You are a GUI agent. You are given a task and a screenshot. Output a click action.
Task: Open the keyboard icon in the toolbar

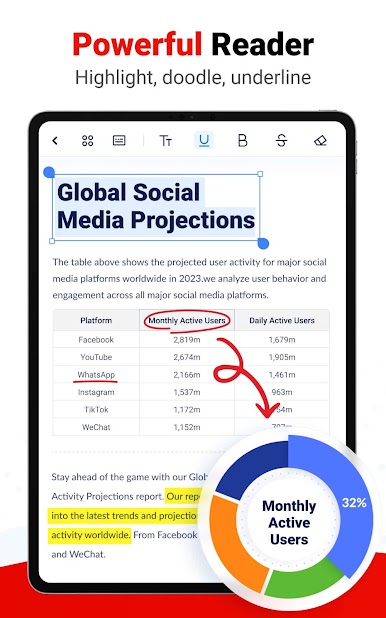tap(119, 140)
